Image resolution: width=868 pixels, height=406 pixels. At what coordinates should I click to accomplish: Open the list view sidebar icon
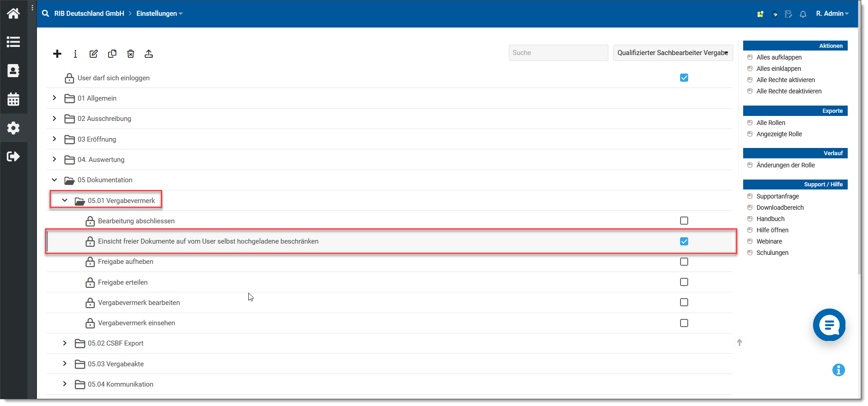click(x=14, y=42)
